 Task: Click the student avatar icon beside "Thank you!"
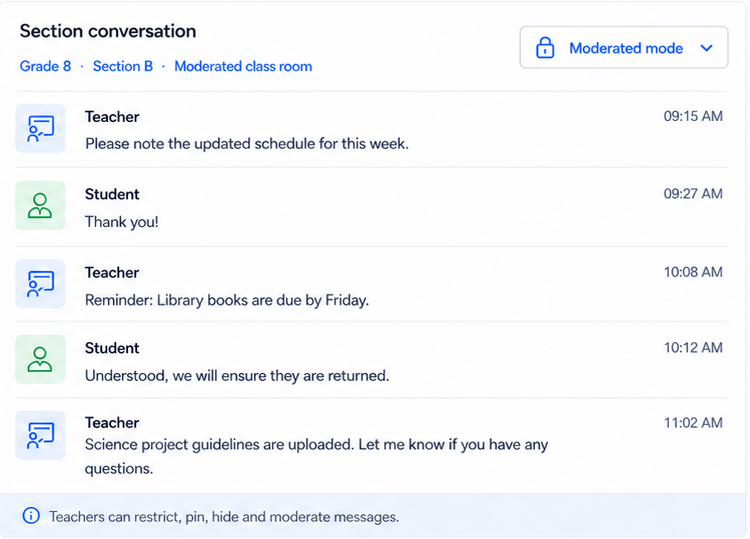click(x=40, y=205)
